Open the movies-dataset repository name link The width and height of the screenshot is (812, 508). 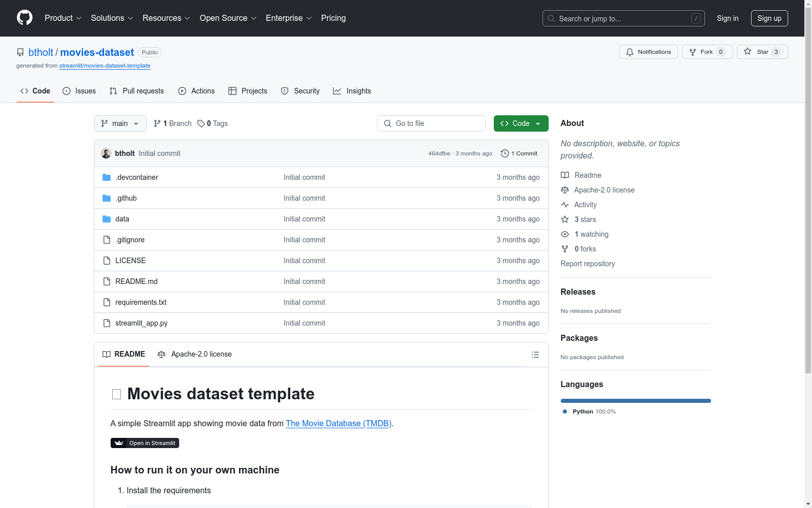[x=97, y=52]
